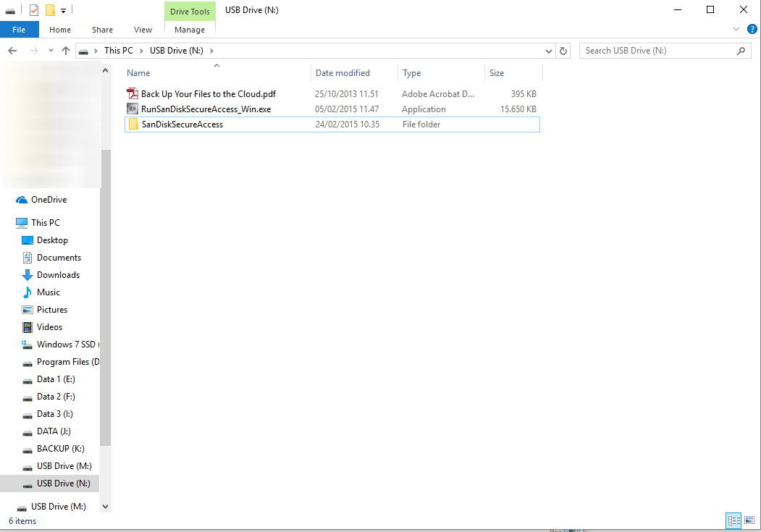761x532 pixels.
Task: Click the navigation pane scrollbar up arrow
Action: pyautogui.click(x=105, y=71)
